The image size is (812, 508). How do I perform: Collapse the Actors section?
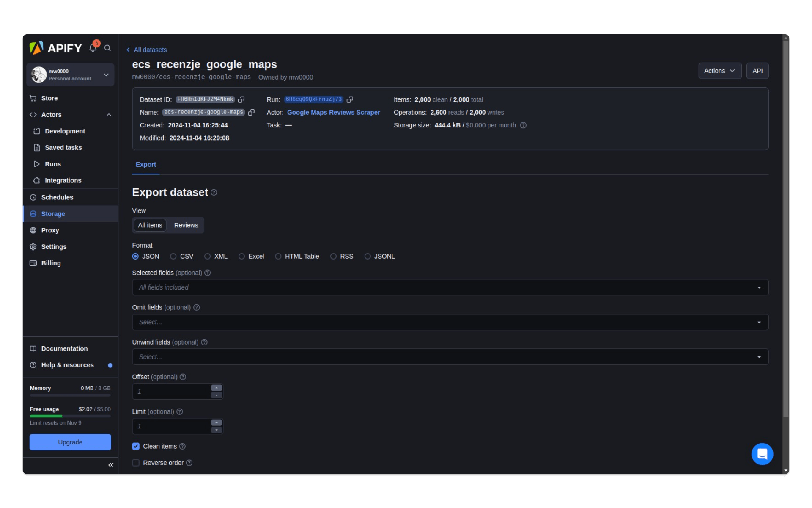(109, 115)
